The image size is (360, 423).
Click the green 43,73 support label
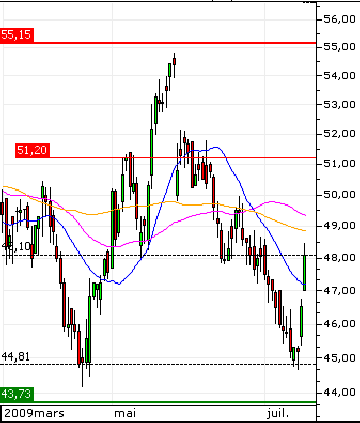[17, 394]
